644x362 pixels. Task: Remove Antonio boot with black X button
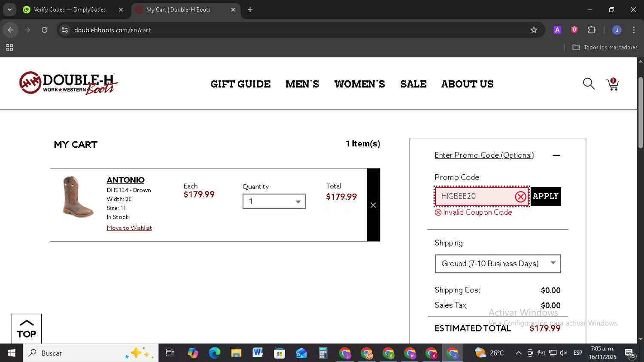374,205
